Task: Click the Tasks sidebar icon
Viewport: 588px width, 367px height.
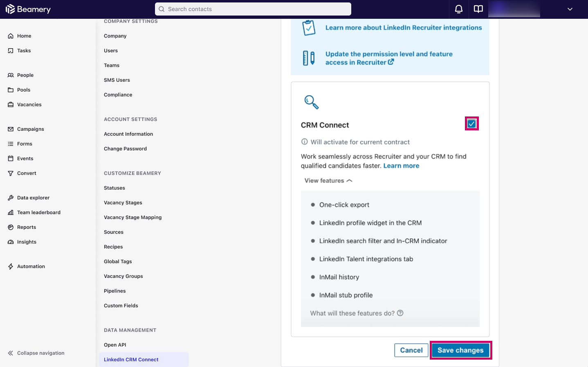Action: (x=11, y=51)
